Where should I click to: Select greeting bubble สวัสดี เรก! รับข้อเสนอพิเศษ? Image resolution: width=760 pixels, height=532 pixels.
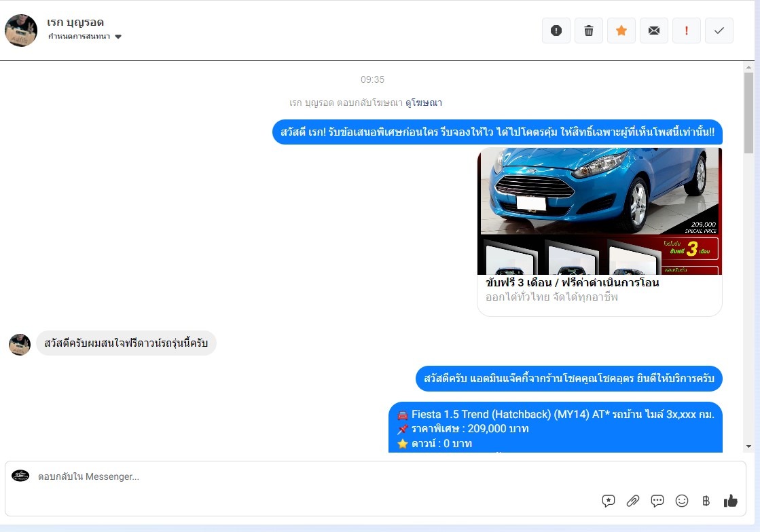click(x=497, y=132)
